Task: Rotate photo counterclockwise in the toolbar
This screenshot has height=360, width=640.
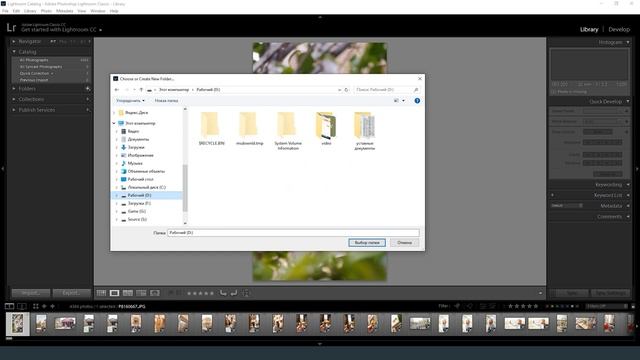Action: (x=223, y=293)
